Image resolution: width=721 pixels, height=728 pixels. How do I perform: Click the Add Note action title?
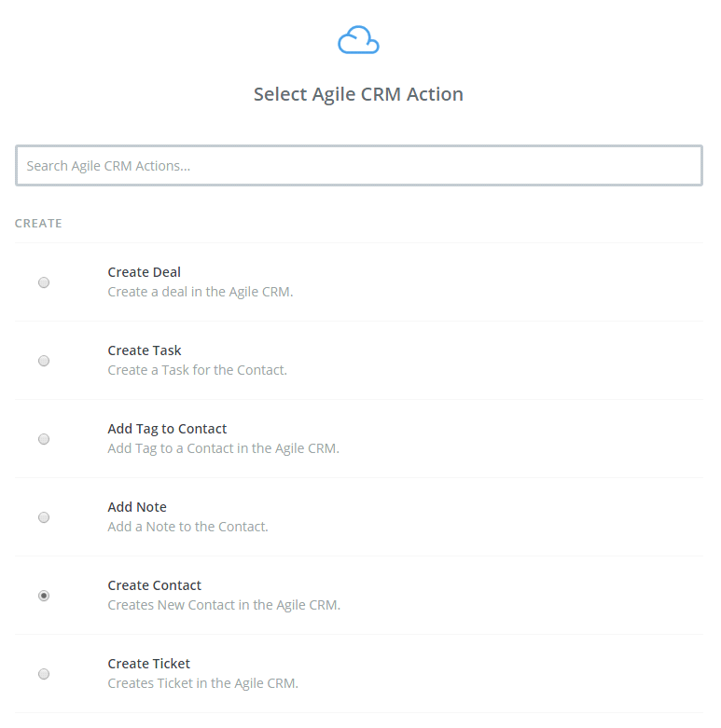(137, 507)
